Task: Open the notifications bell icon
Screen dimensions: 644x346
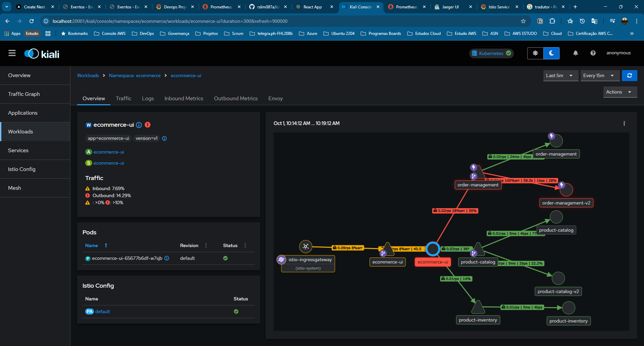Action: pos(576,53)
